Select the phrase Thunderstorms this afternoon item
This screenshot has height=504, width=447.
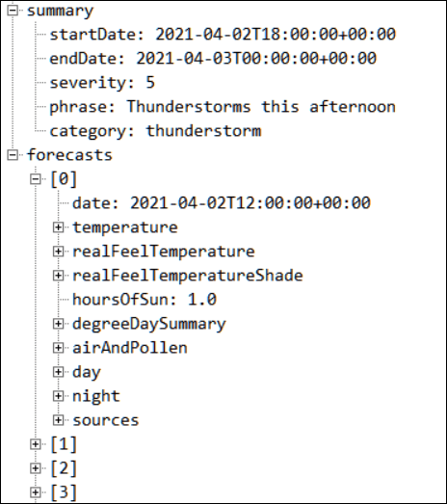coord(223,107)
